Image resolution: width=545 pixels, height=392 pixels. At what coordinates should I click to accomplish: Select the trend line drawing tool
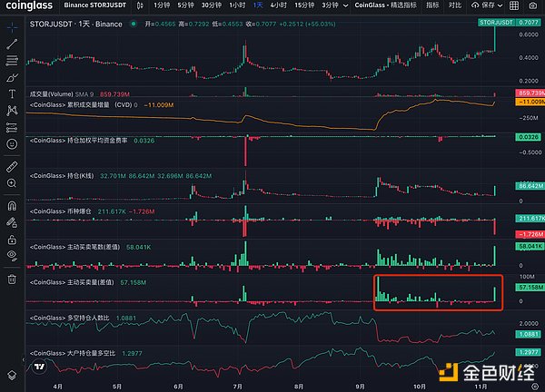[x=12, y=44]
